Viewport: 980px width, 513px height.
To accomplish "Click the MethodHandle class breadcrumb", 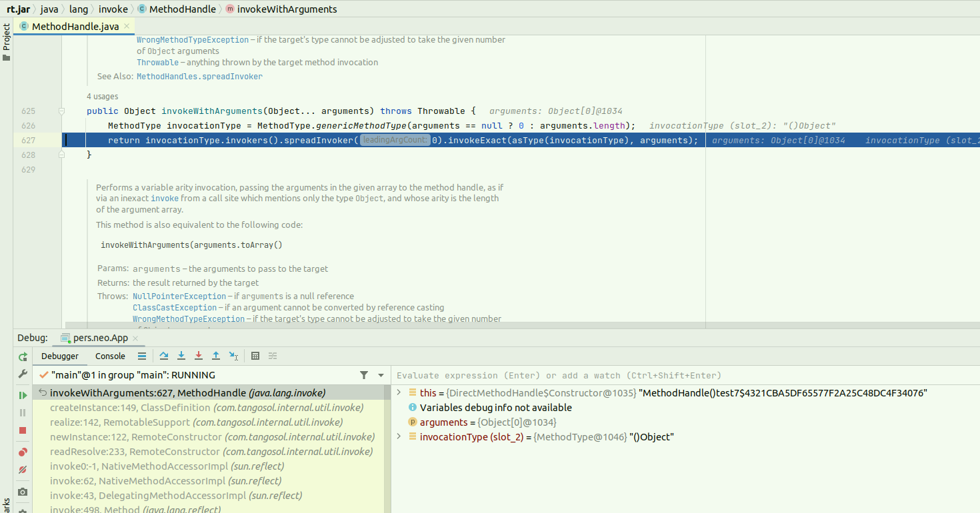I will (x=177, y=9).
